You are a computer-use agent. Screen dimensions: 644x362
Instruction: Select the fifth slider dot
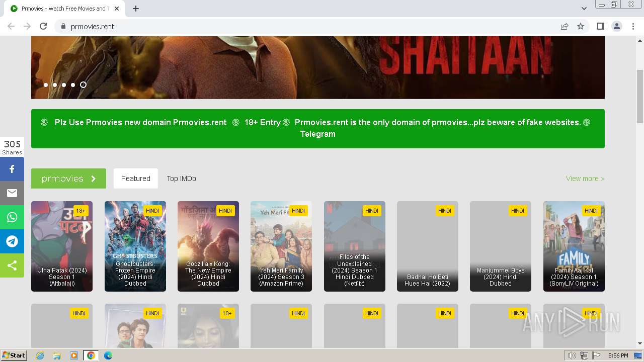[x=83, y=85]
